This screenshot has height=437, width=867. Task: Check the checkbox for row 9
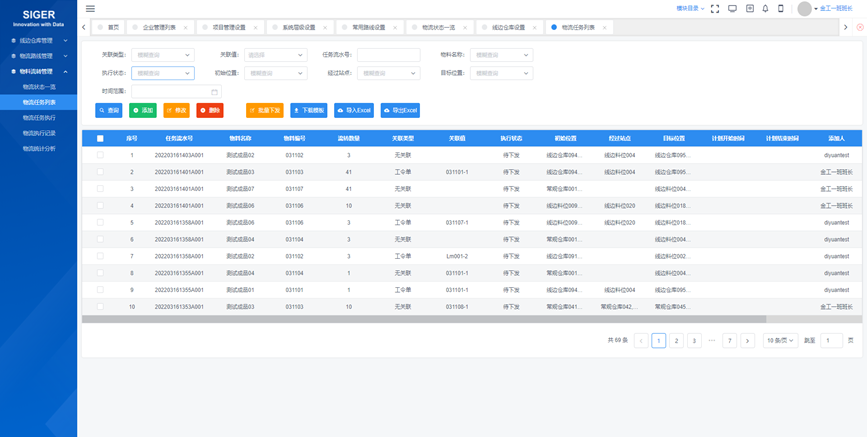(x=100, y=289)
